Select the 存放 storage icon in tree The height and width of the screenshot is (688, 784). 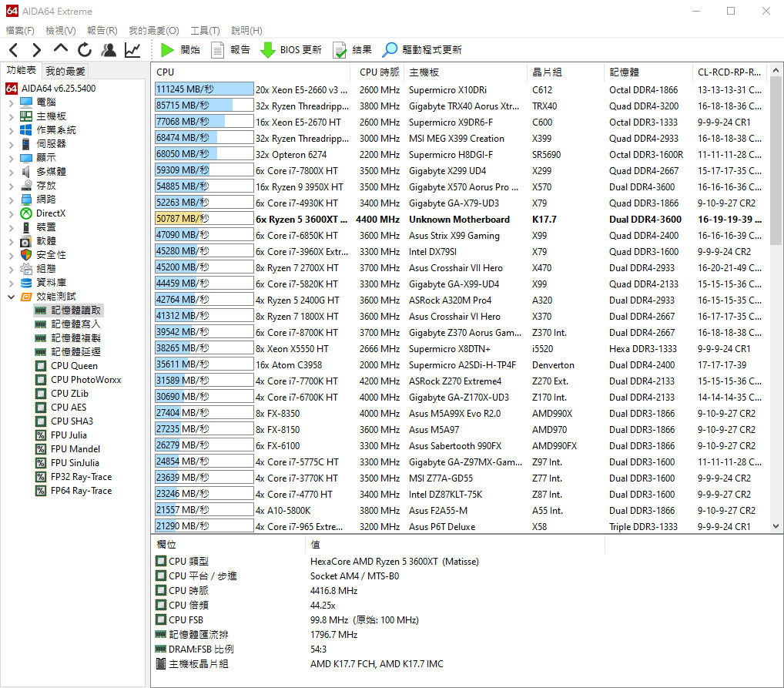26,185
